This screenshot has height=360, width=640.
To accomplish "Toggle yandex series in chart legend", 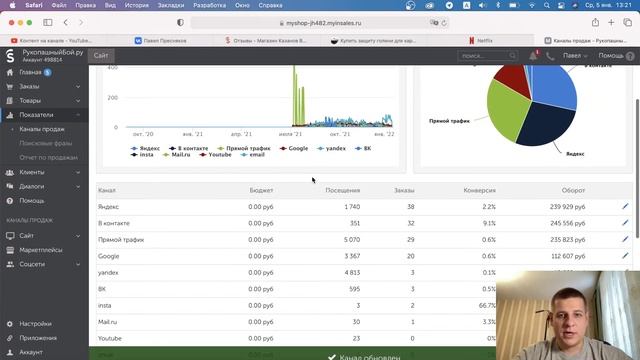I will [331, 149].
